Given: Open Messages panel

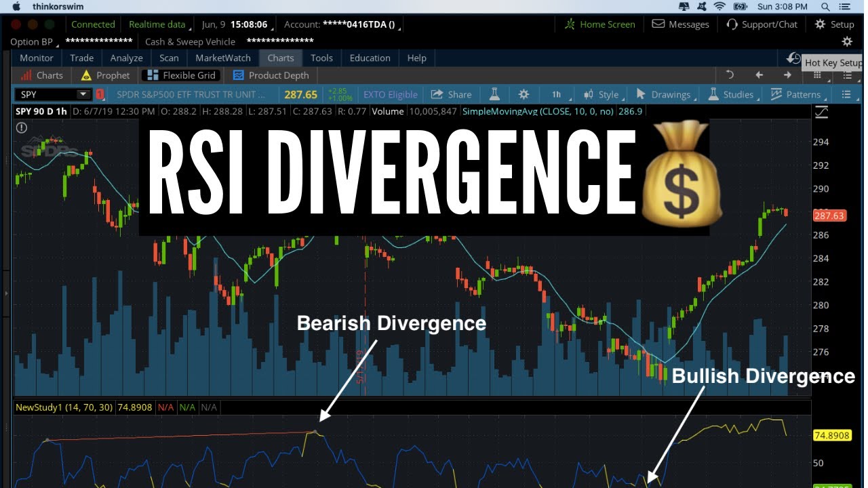Looking at the screenshot, I should click(681, 24).
